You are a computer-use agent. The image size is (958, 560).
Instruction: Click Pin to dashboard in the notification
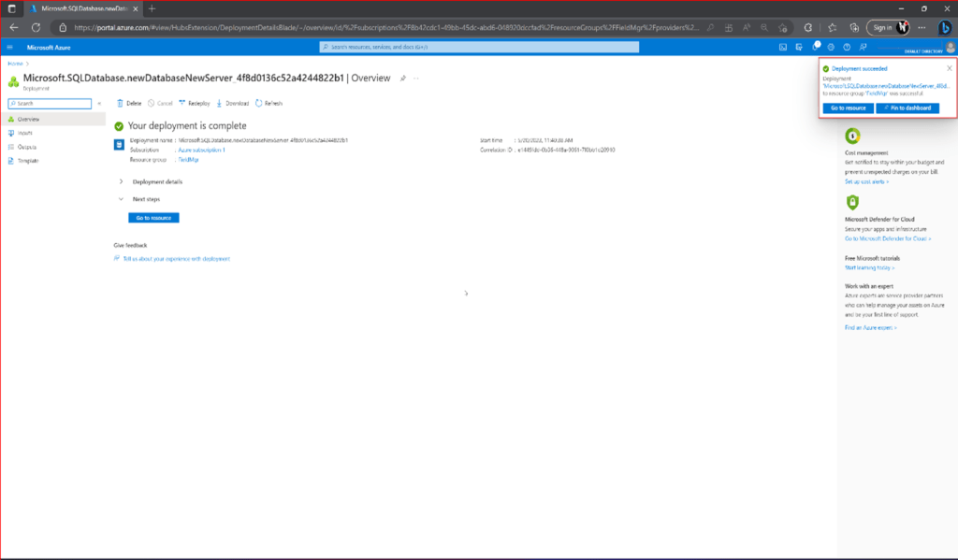click(x=907, y=108)
